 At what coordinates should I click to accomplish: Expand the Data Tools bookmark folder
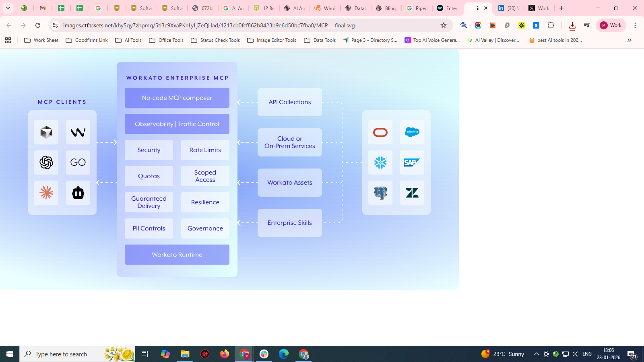320,40
